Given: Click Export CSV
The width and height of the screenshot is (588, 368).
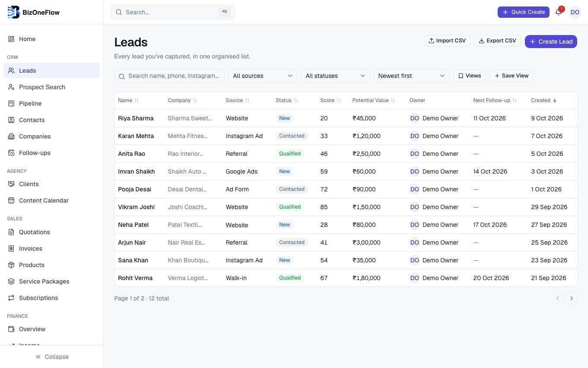Looking at the screenshot, I should pyautogui.click(x=497, y=41).
